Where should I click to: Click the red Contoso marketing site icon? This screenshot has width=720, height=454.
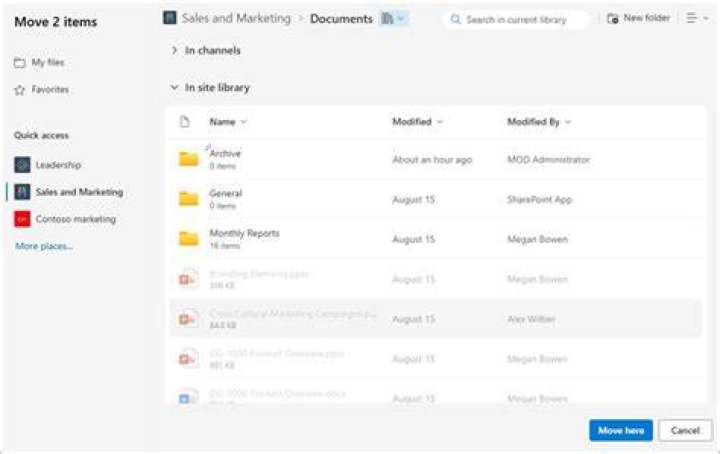coord(22,219)
